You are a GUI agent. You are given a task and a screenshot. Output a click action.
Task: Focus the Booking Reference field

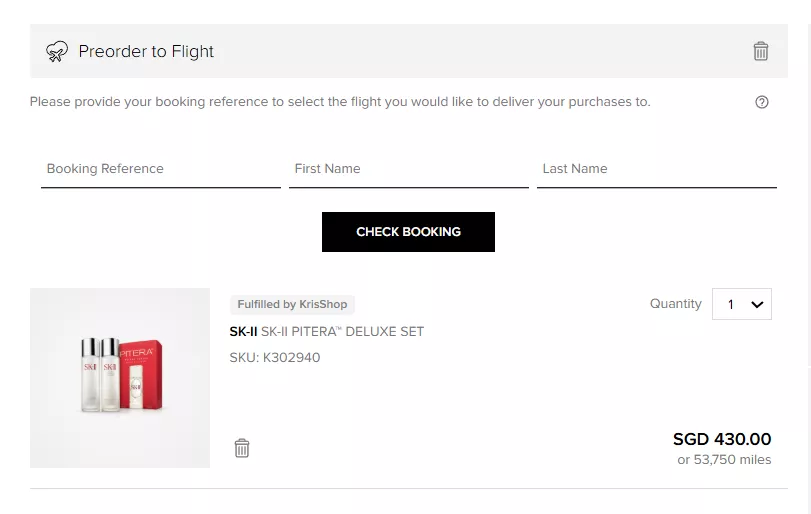[161, 170]
